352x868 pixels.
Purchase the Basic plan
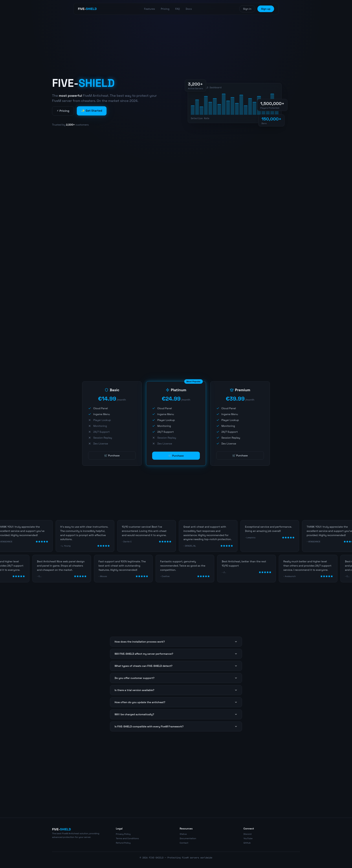point(112,455)
